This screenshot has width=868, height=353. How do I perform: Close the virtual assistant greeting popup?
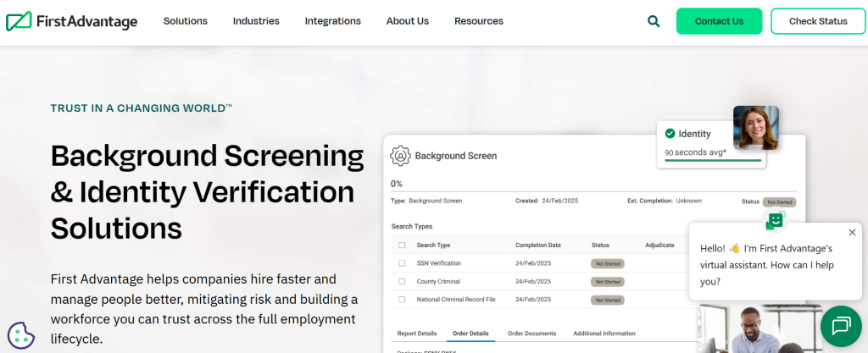[852, 233]
